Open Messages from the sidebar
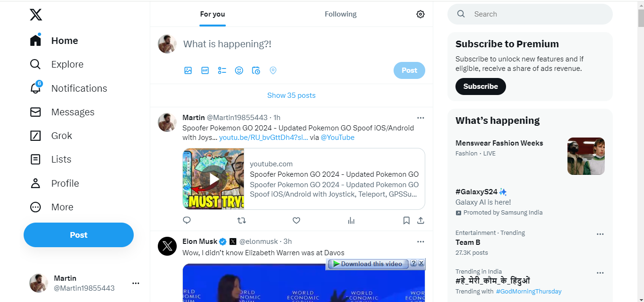This screenshot has height=302, width=644. [x=62, y=112]
